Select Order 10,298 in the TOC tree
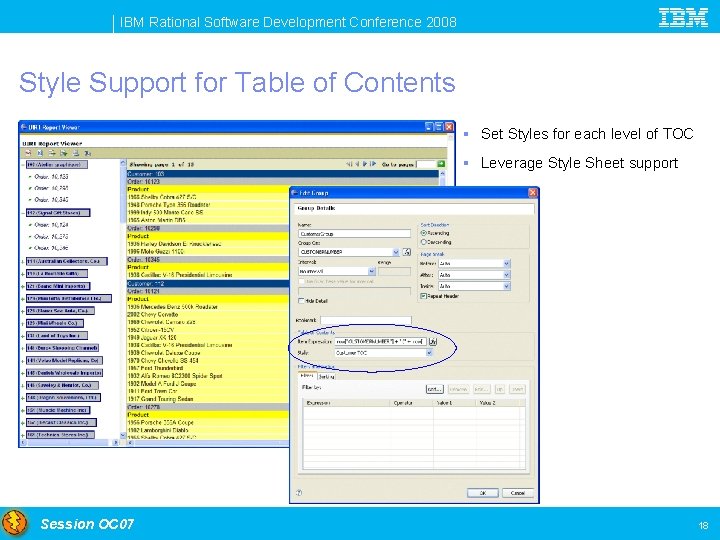This screenshot has height=540, width=720. click(51, 188)
